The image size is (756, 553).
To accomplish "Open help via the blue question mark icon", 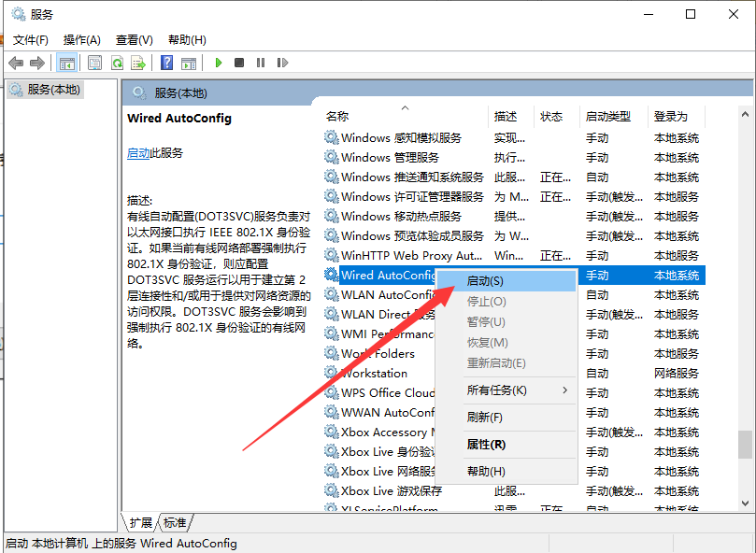I will [168, 63].
